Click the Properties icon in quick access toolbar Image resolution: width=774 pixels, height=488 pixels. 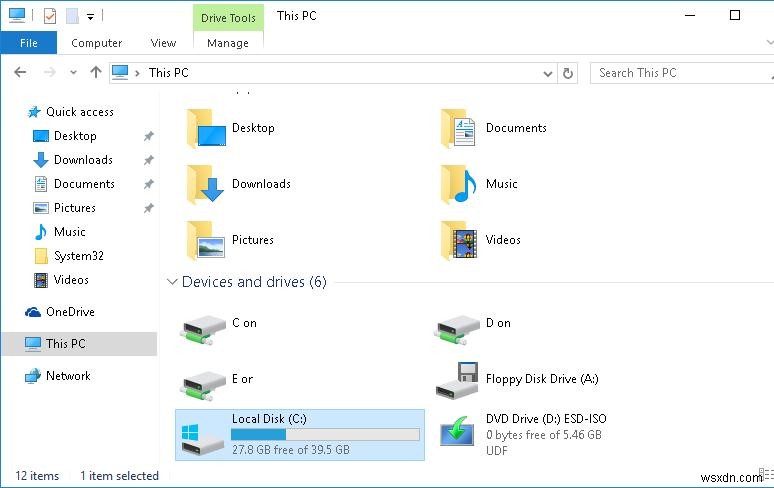coord(49,16)
